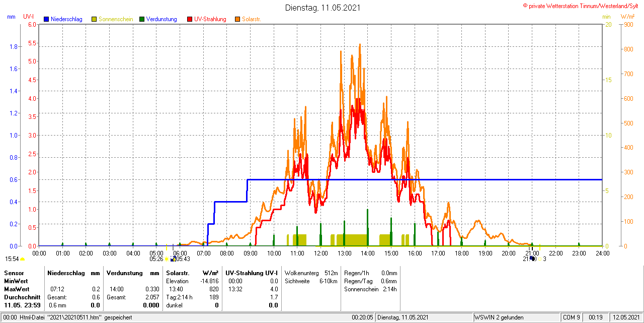Click the WSWIN 2 gefunden status field
This screenshot has height=323, width=644.
(x=516, y=317)
